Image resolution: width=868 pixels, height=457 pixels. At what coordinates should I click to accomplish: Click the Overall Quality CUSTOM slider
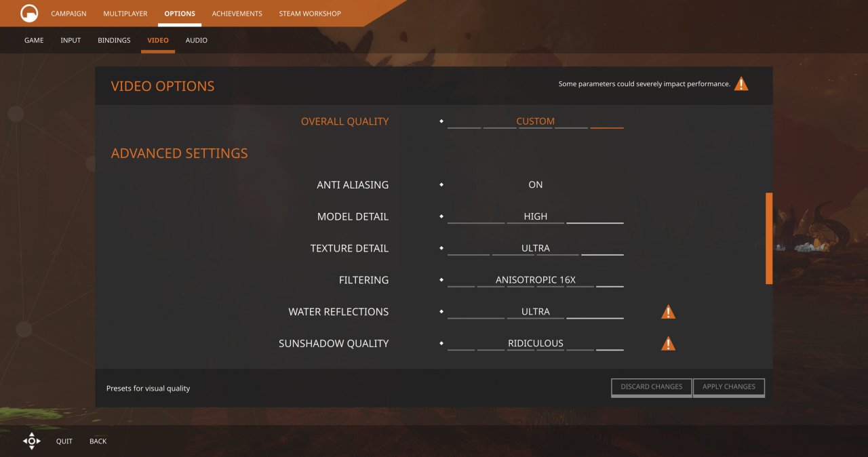pos(536,122)
